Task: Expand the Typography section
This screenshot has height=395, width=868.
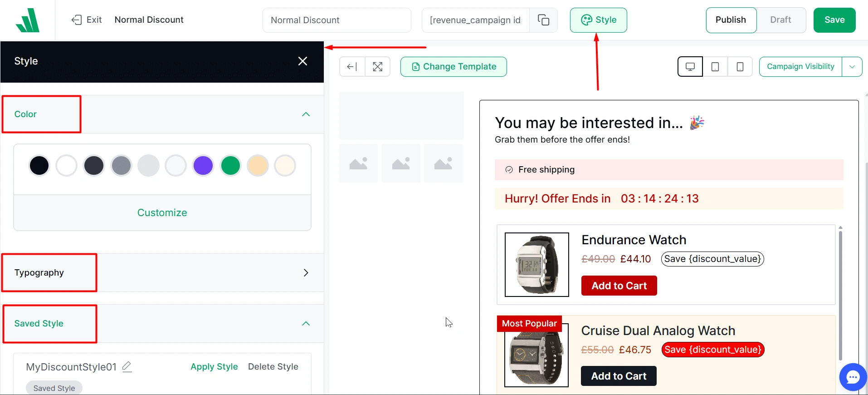Action: click(306, 273)
